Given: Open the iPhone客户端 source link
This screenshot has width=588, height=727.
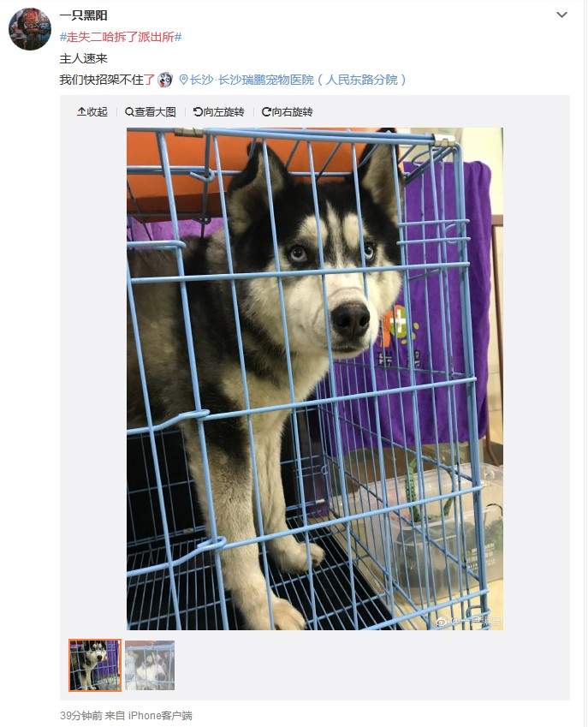Looking at the screenshot, I should (x=160, y=715).
